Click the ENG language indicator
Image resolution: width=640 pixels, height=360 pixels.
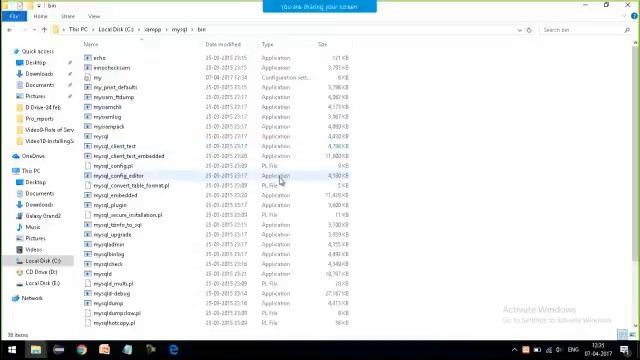573,350
